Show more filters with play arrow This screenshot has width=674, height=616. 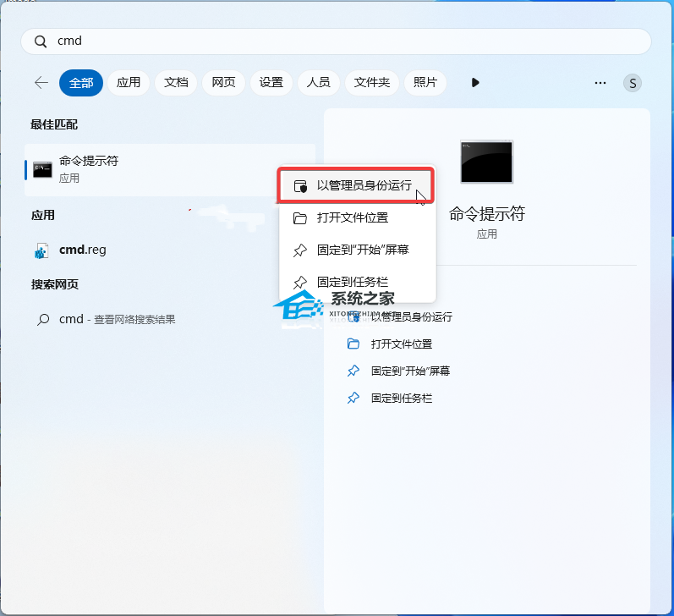click(475, 83)
